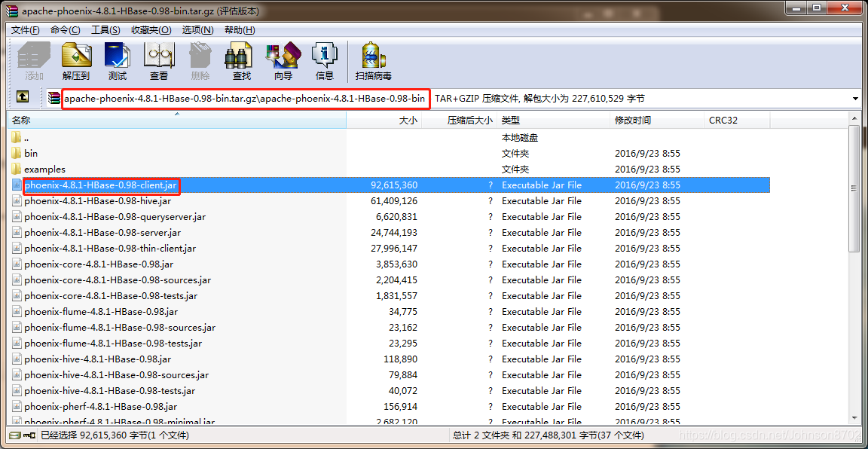Click the size value 24,744,193

point(393,232)
